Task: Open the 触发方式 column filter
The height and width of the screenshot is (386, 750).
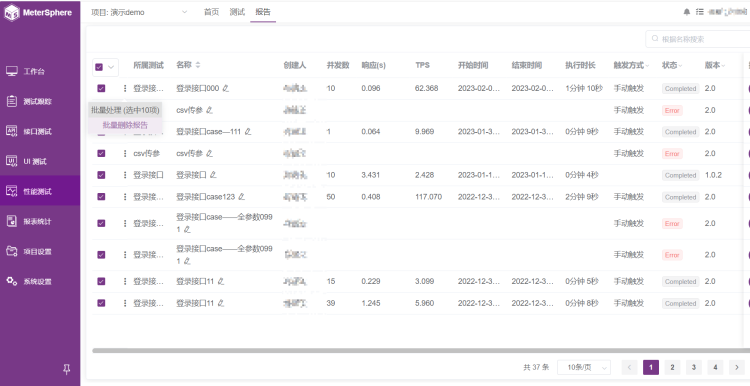Action: click(x=649, y=66)
